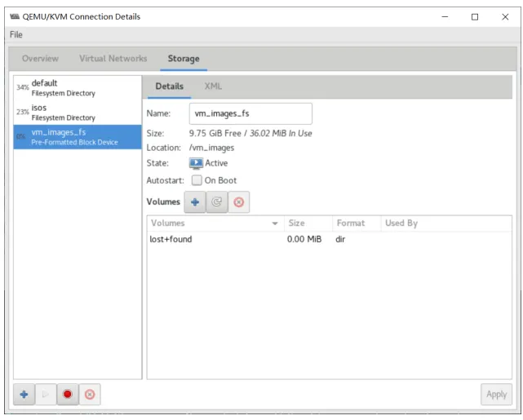Create new volume with plus icon

coord(195,202)
